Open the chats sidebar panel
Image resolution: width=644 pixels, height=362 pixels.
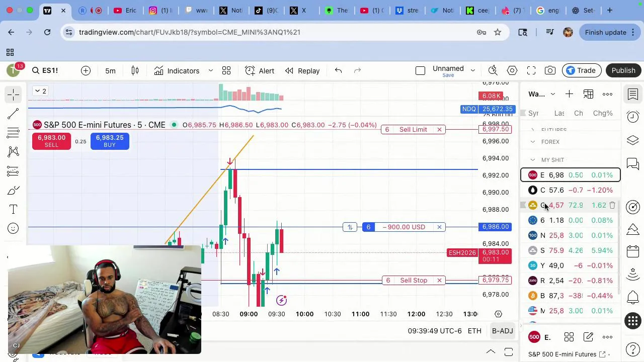pos(633,163)
